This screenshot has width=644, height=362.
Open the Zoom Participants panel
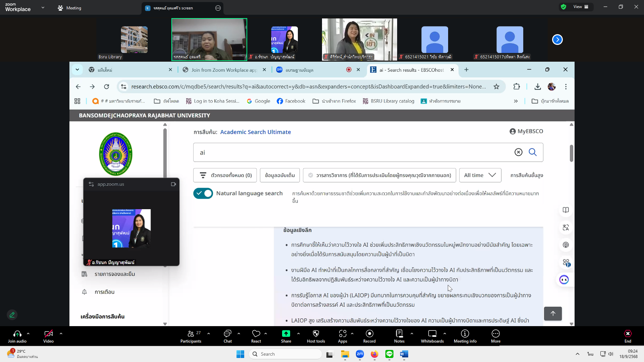tap(191, 336)
